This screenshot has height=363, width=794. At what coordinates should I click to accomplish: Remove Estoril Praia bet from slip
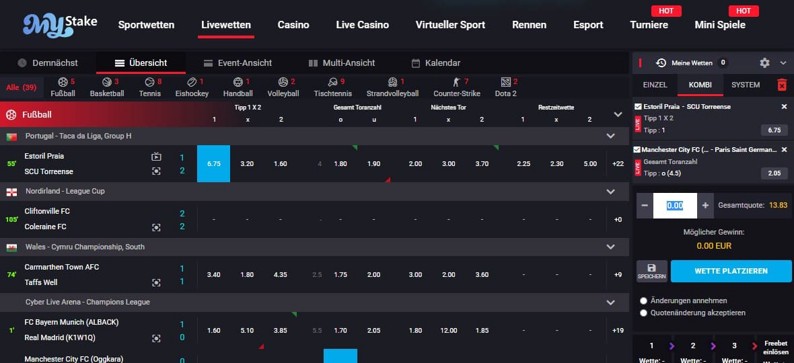point(784,107)
